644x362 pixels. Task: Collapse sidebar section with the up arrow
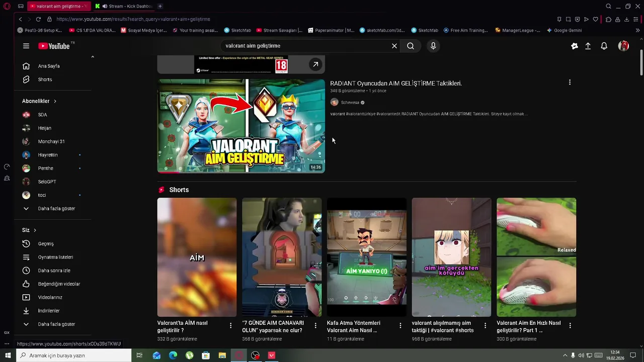[x=93, y=57]
